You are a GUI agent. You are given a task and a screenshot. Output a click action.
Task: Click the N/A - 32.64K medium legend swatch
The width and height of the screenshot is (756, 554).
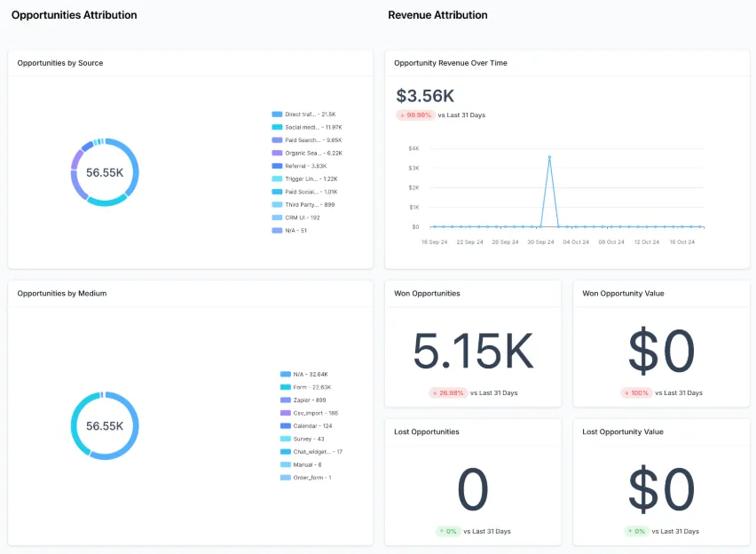285,375
